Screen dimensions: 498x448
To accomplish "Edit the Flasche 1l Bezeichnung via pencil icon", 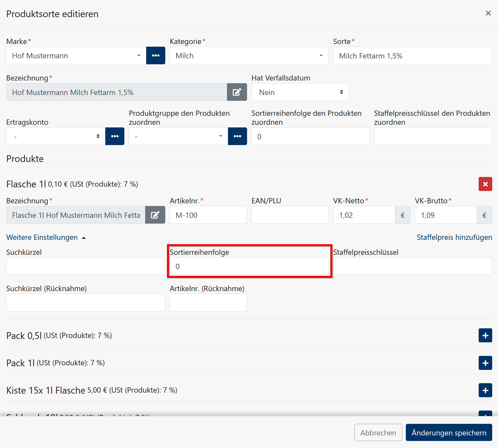I will 155,215.
